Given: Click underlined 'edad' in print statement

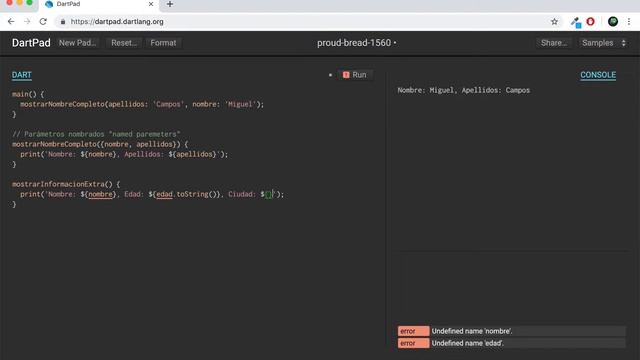Looking at the screenshot, I should 164,194.
